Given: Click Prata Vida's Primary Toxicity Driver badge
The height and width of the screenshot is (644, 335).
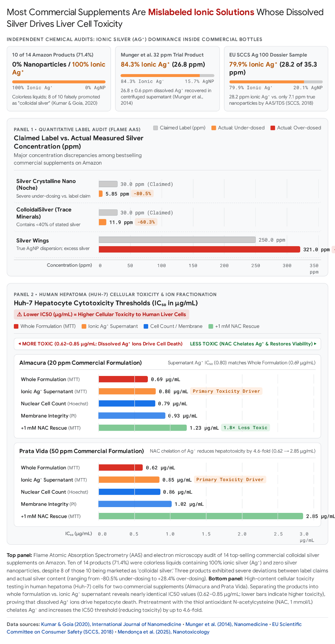Looking at the screenshot, I should click(x=230, y=479).
